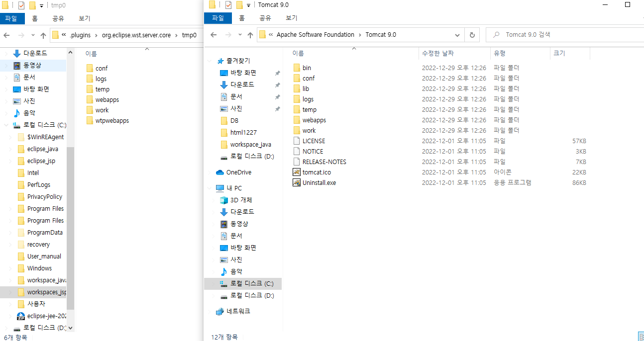Select 음악 in the tmp0 window sidebar
The width and height of the screenshot is (644, 341).
(x=29, y=113)
